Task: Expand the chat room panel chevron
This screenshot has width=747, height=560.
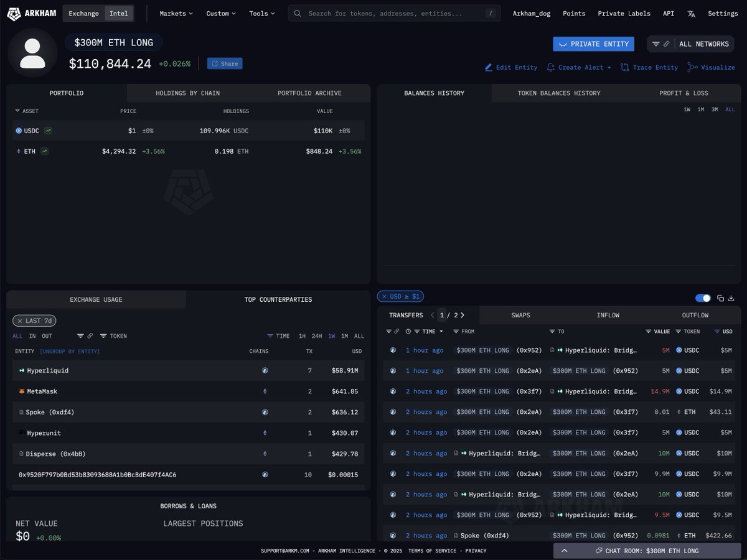Action: coord(565,551)
